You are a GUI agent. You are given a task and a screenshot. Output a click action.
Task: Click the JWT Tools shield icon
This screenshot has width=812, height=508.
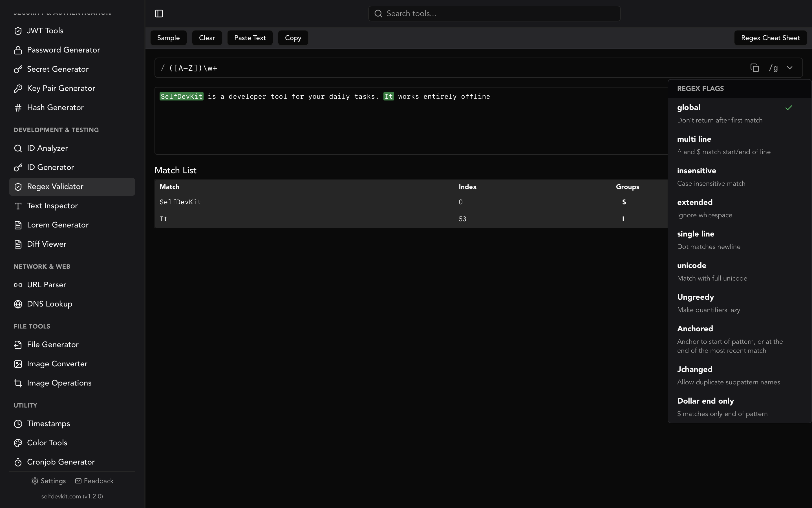tap(18, 31)
